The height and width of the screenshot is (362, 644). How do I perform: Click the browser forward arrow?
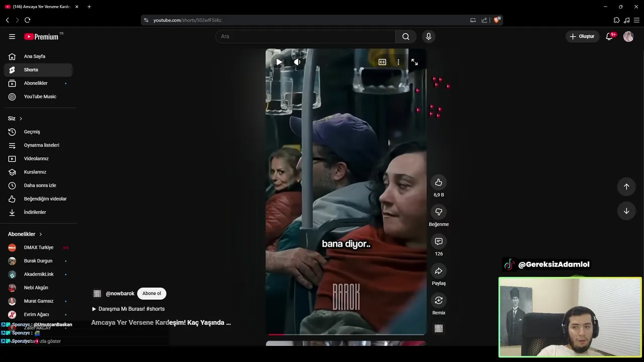click(17, 20)
